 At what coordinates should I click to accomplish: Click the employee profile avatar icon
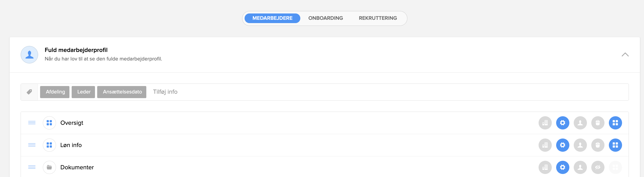pos(29,55)
